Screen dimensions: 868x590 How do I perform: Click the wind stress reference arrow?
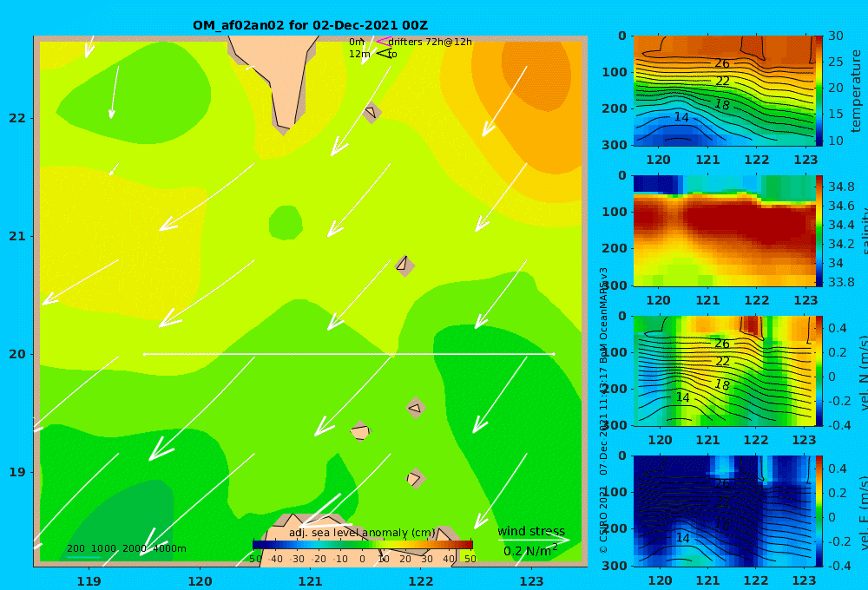click(534, 540)
